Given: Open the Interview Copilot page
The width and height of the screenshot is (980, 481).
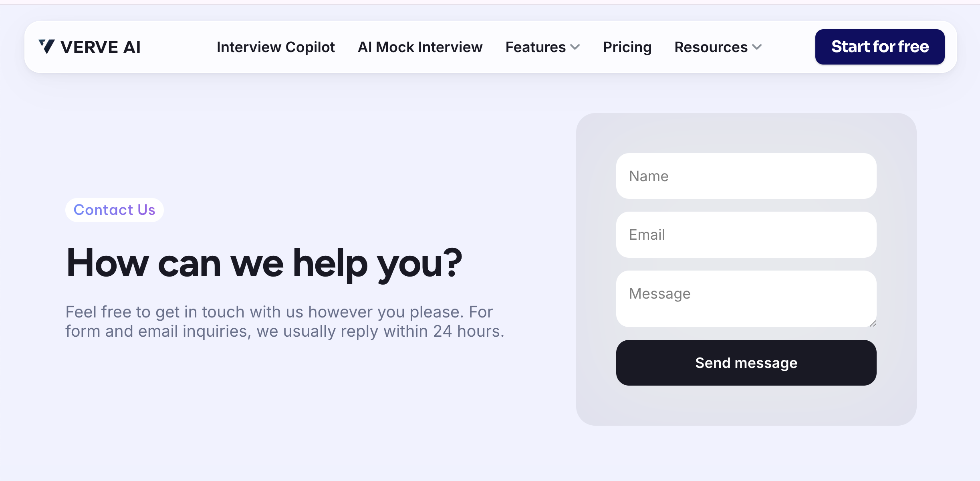Looking at the screenshot, I should tap(276, 47).
